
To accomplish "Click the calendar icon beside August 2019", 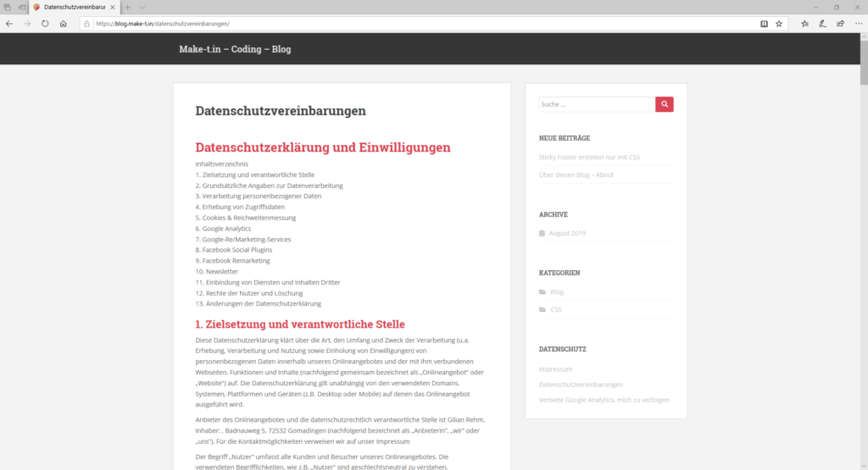I will (542, 234).
